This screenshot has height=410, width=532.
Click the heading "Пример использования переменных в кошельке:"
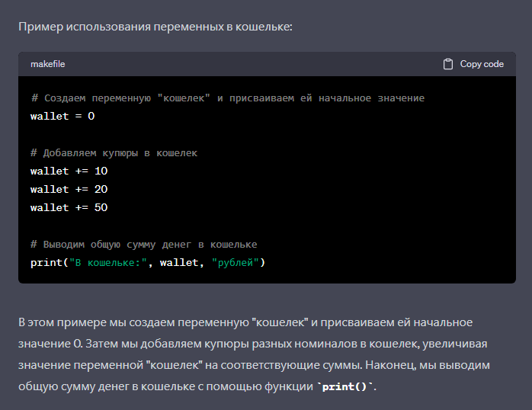pos(155,27)
